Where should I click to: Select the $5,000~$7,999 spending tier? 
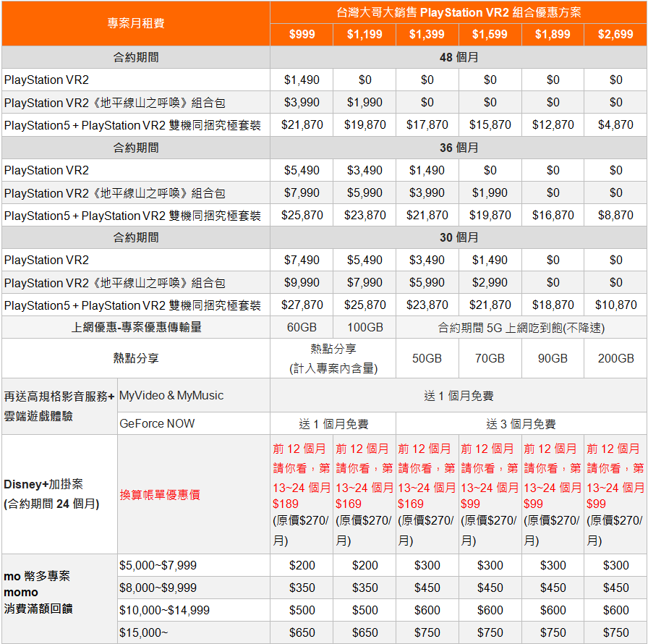pos(194,565)
